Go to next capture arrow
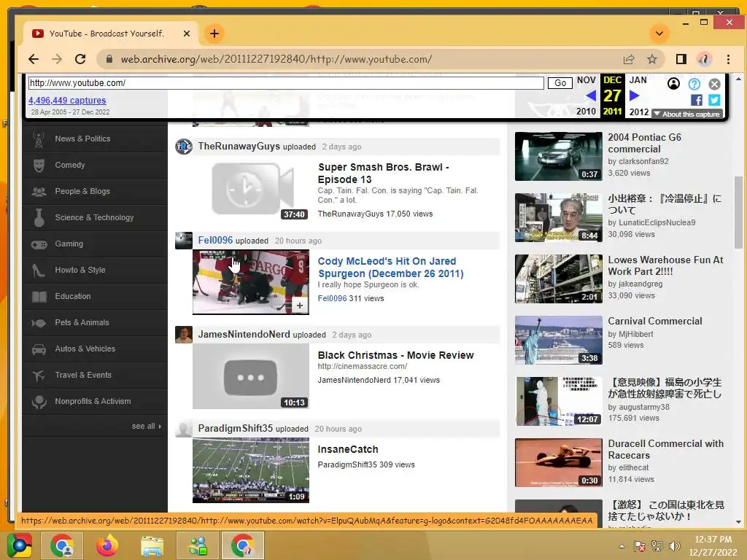Viewport: 747px width, 560px height. [634, 96]
